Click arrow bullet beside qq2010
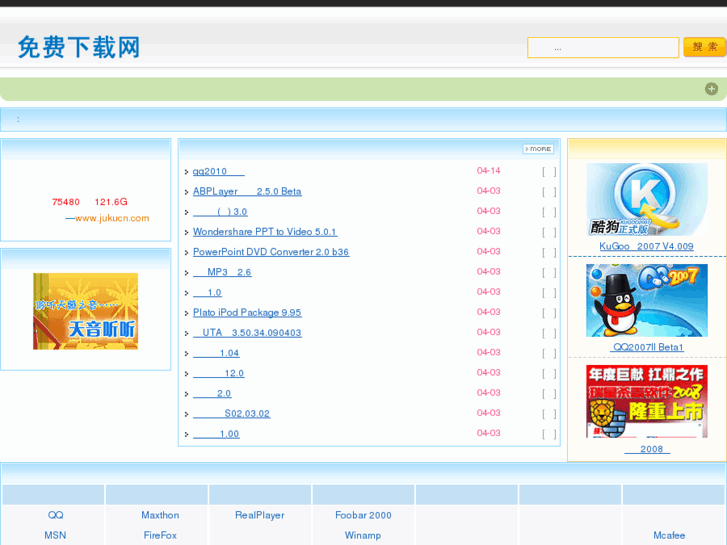This screenshot has height=545, width=727. 186,172
